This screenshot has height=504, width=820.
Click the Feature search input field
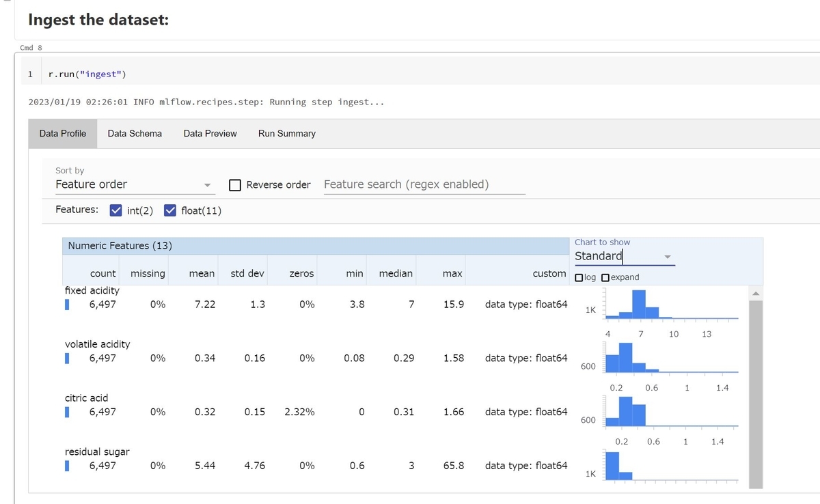[x=424, y=184]
